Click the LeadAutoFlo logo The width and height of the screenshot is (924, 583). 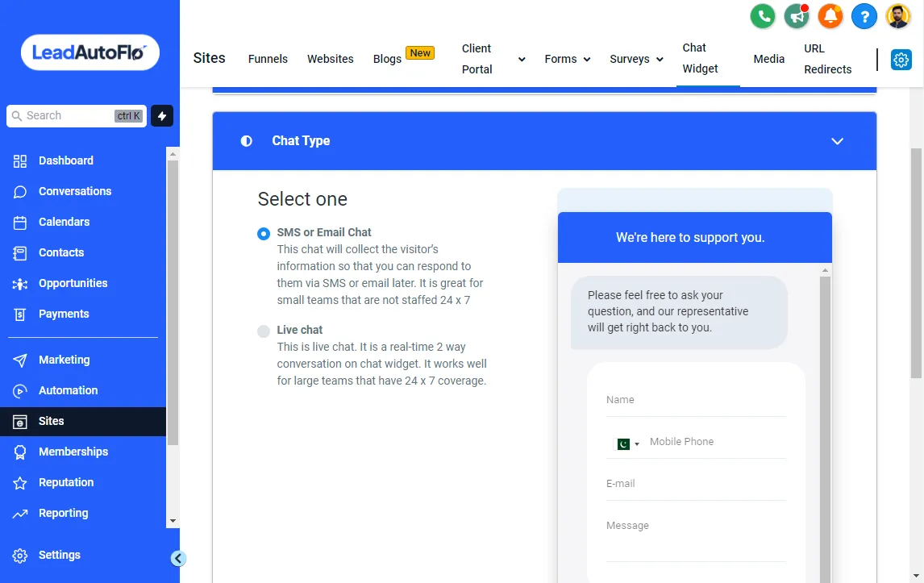pyautogui.click(x=90, y=52)
